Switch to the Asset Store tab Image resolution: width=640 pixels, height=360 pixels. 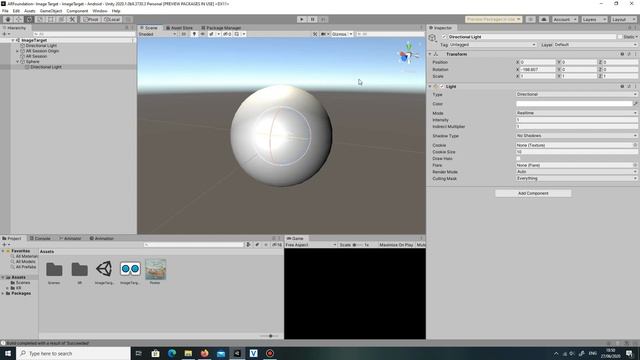tap(179, 28)
